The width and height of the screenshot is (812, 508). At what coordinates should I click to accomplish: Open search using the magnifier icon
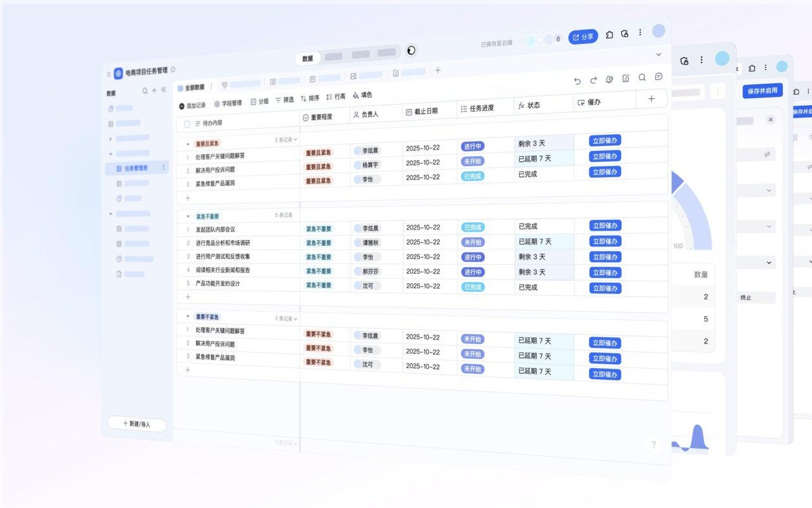pyautogui.click(x=642, y=77)
